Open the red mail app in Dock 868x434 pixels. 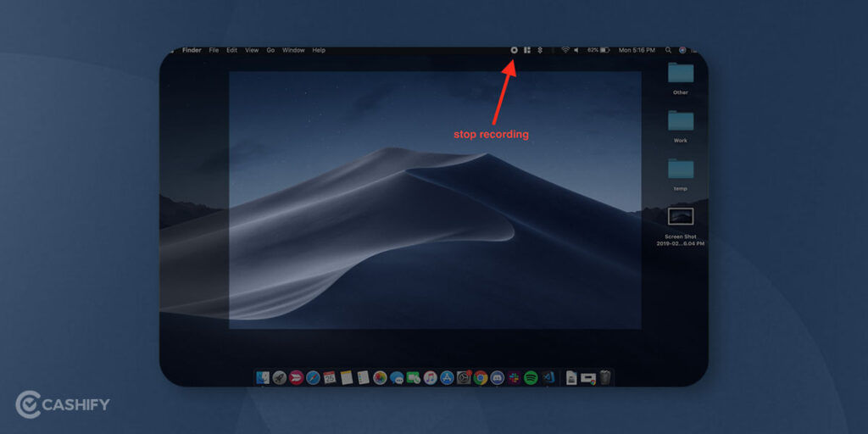[x=296, y=377]
